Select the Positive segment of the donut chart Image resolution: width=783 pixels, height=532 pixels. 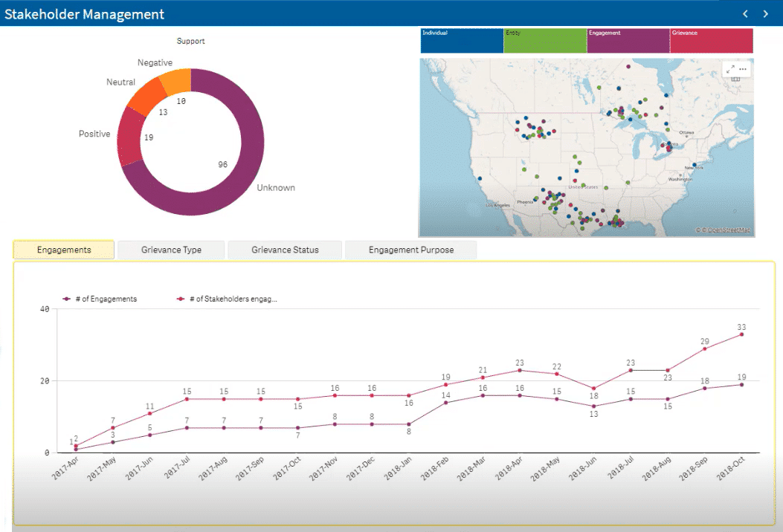point(130,139)
